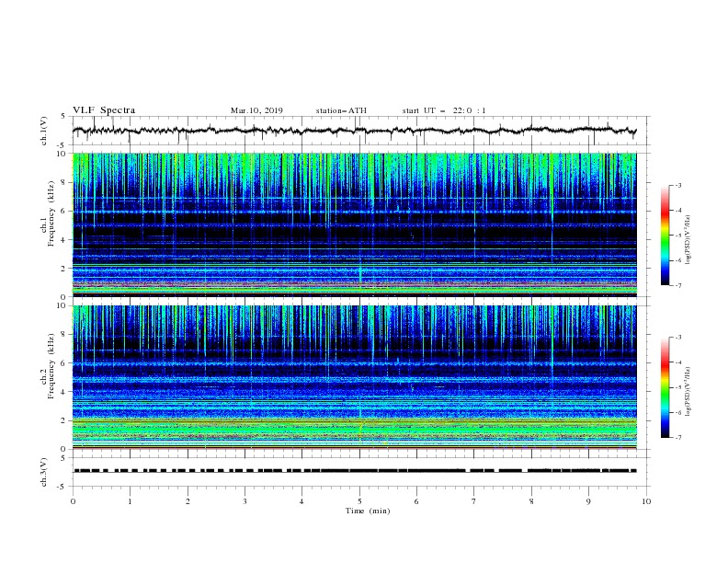Click the ch.1 PSD color scale bar
The width and height of the screenshot is (728, 563).
coord(665,236)
